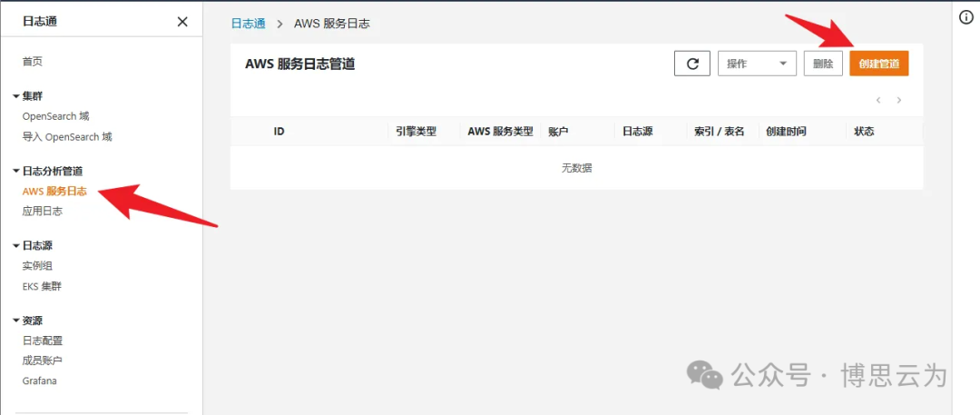Image resolution: width=980 pixels, height=415 pixels.
Task: Click the AWS 服务类型 column header
Action: [500, 132]
